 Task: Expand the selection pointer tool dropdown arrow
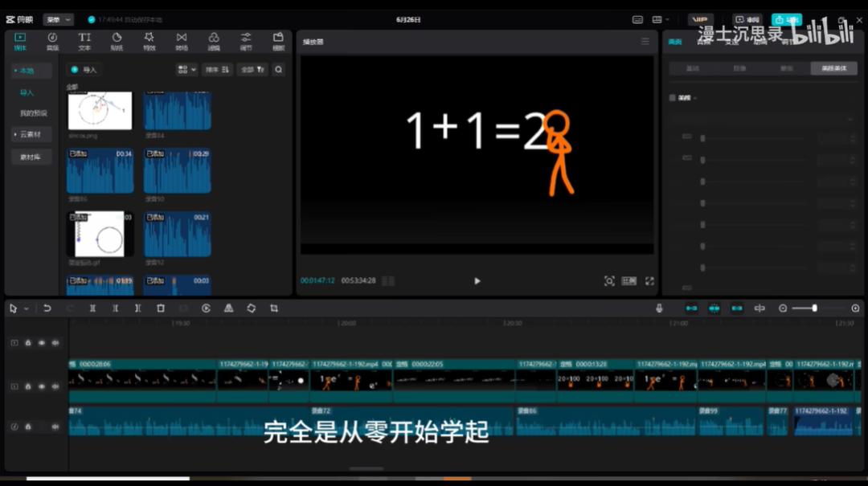pyautogui.click(x=26, y=308)
